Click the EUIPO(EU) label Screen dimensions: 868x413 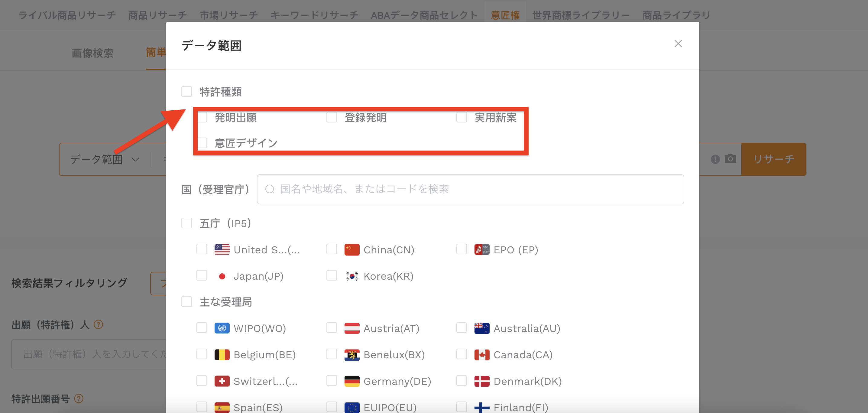point(390,407)
